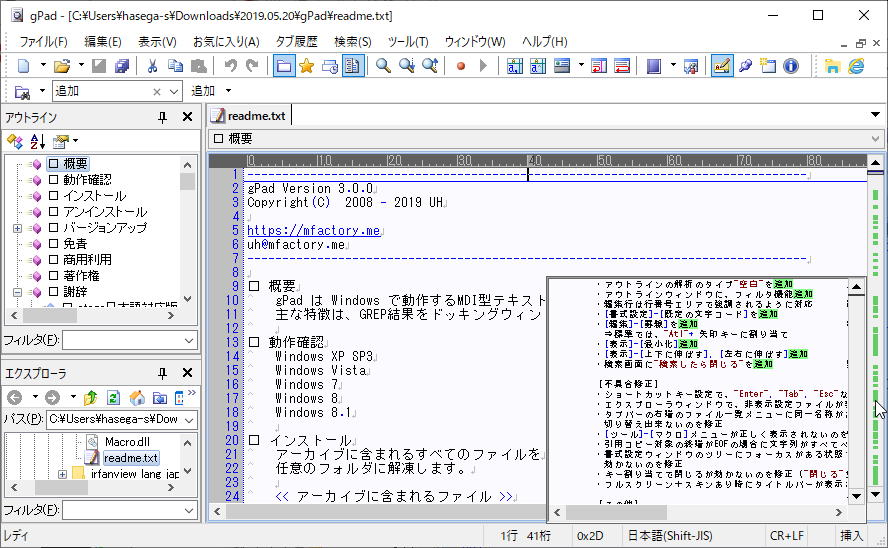Image resolution: width=888 pixels, height=548 pixels.
Task: Toggle the highlight marker pencil button
Action: point(722,66)
